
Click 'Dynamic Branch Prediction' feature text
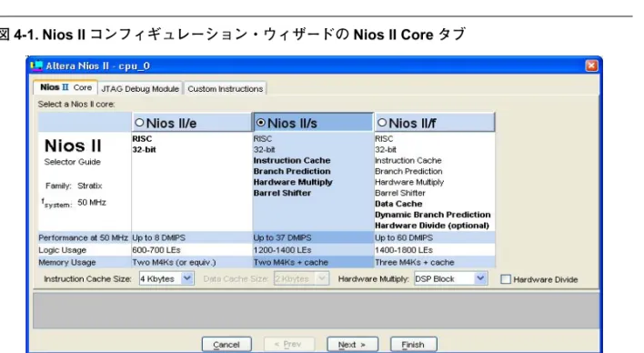click(432, 215)
